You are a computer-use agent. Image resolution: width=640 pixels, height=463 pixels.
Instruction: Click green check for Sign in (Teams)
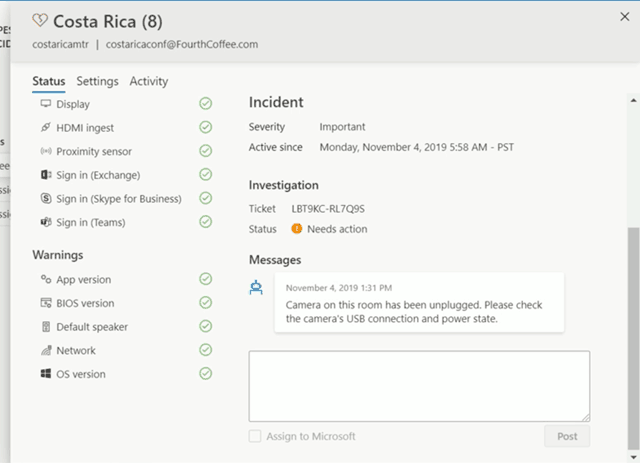coord(206,222)
